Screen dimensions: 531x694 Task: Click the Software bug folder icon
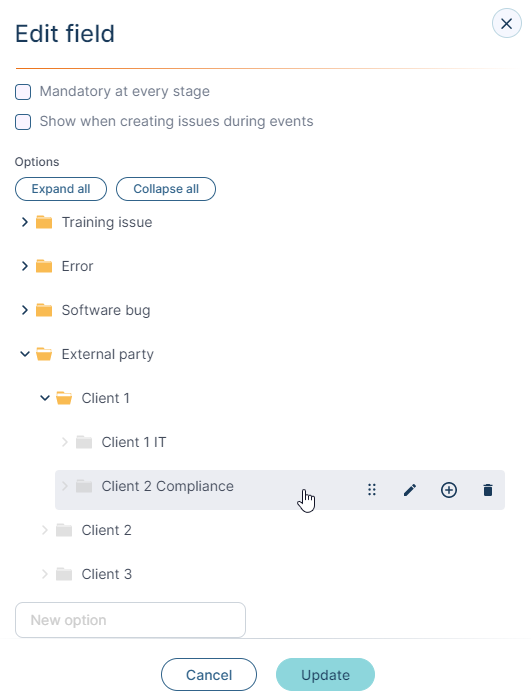pyautogui.click(x=44, y=310)
